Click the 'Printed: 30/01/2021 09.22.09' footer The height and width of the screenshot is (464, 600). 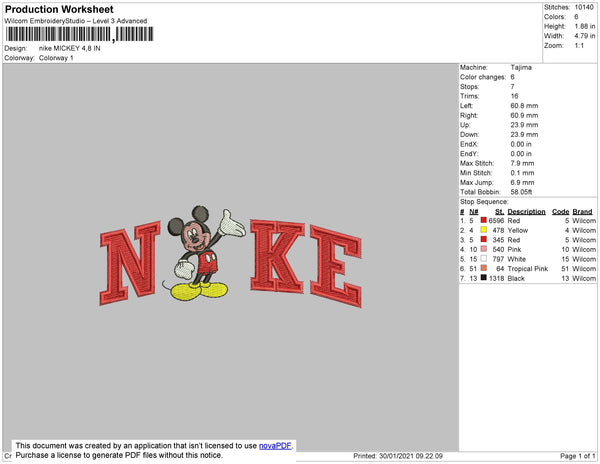coord(398,456)
